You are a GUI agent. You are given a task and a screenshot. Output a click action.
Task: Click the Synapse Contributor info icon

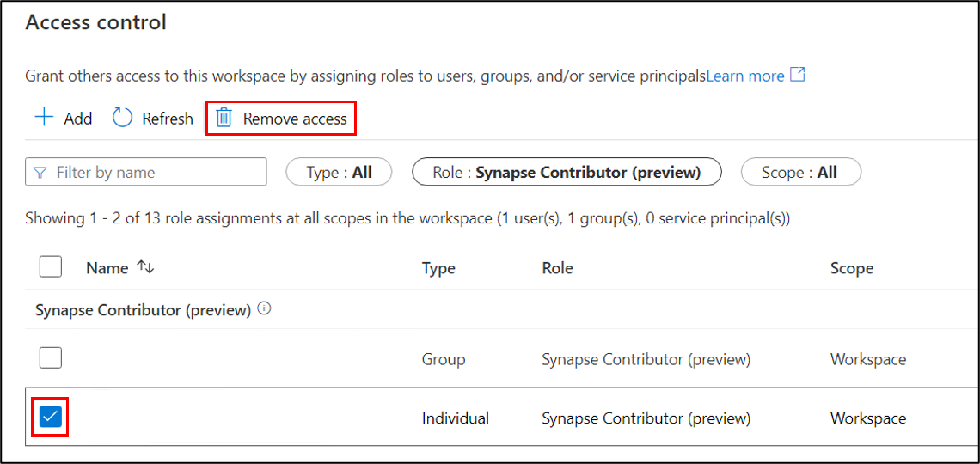click(264, 309)
